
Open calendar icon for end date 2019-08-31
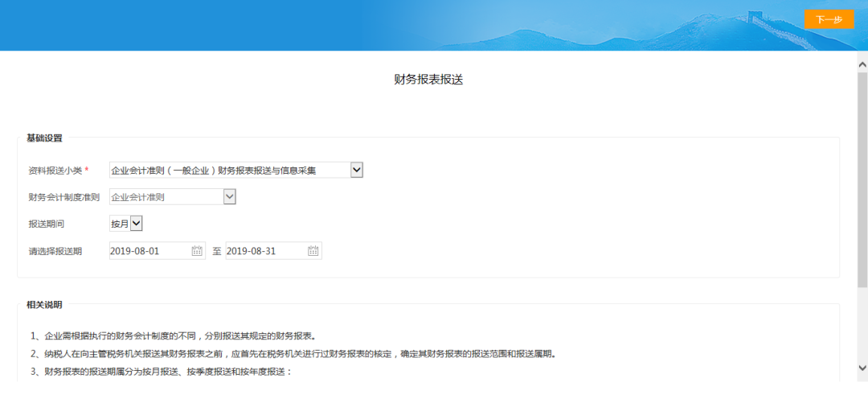313,251
